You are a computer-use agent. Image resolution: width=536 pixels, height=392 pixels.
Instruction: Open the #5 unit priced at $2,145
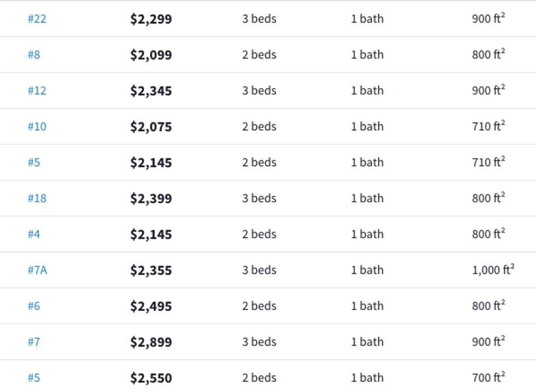(x=34, y=163)
